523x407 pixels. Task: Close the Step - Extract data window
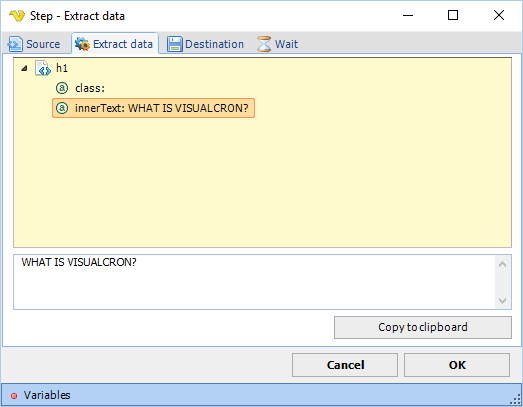[499, 15]
